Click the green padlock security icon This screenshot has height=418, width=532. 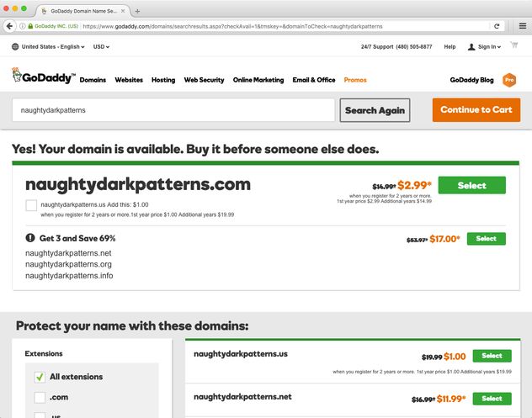pos(30,26)
